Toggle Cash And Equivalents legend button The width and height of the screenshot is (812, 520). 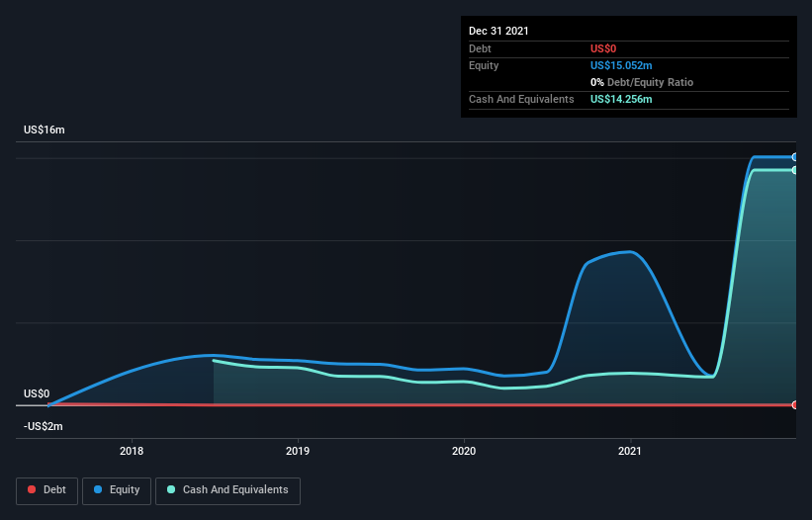coord(227,490)
